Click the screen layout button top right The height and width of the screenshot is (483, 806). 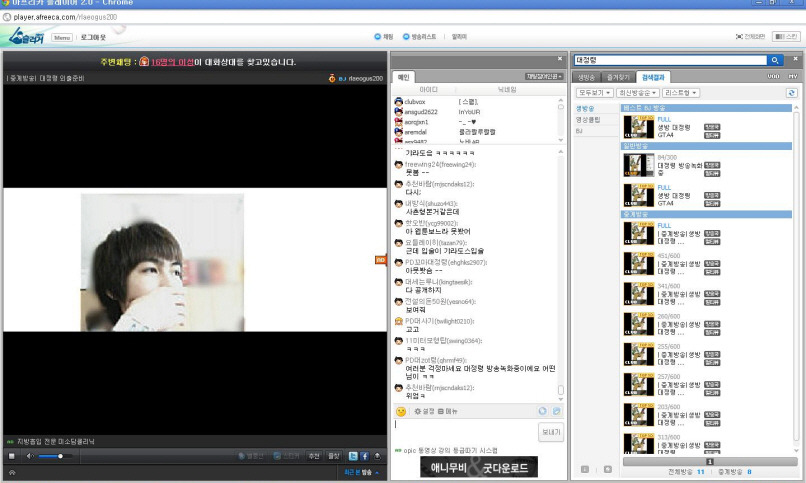point(786,36)
